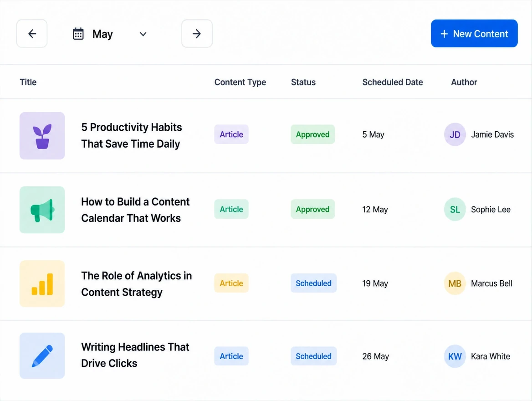Open author Sophie Lee
Image resolution: width=532 pixels, height=401 pixels.
coord(491,210)
